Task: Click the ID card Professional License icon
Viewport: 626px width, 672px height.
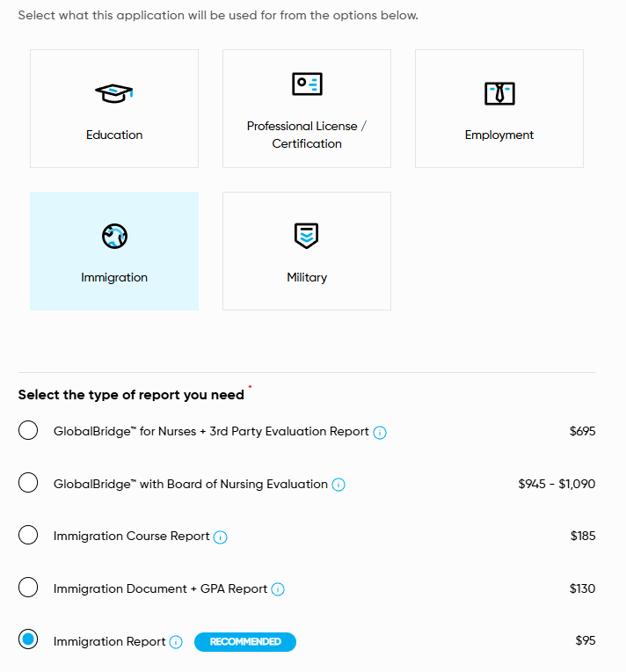Action: pos(307,84)
